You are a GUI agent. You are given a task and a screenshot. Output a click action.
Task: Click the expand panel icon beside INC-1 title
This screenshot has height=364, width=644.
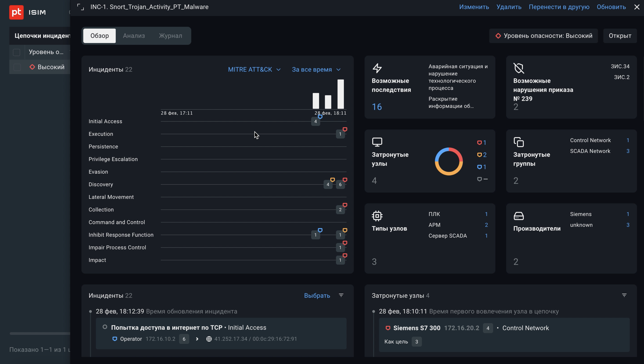click(80, 7)
